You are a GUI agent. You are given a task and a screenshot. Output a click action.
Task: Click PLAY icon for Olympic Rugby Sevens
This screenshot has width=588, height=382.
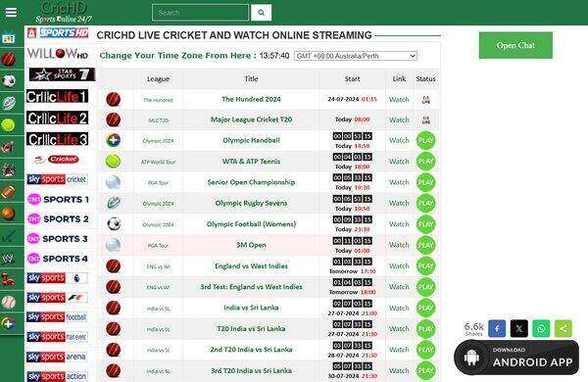point(425,204)
